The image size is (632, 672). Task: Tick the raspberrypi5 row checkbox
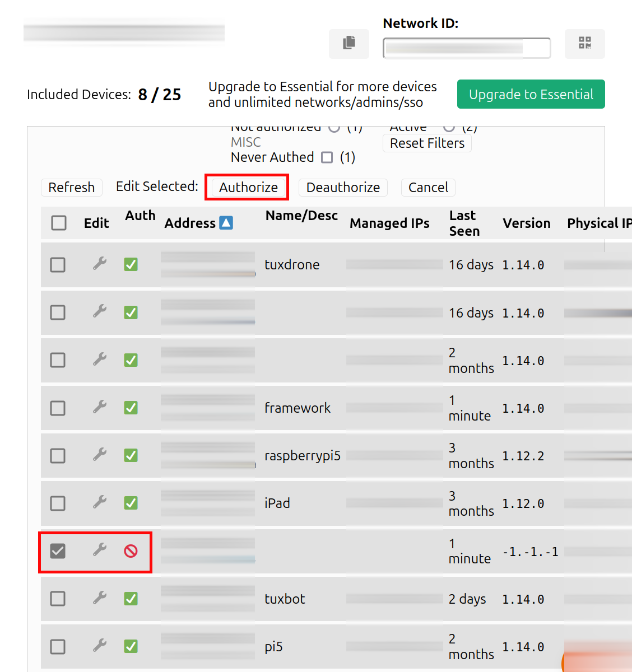[58, 455]
